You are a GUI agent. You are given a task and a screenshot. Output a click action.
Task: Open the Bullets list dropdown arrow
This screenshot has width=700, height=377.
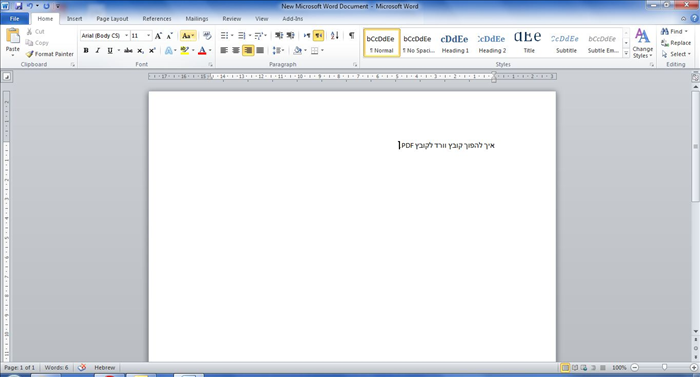click(232, 35)
